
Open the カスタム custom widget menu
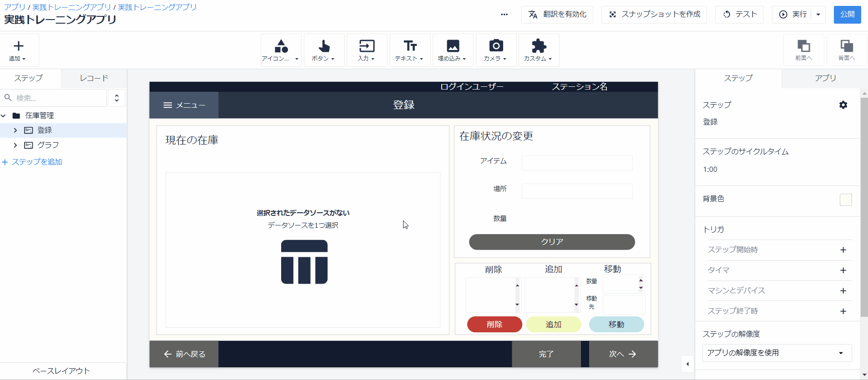539,50
